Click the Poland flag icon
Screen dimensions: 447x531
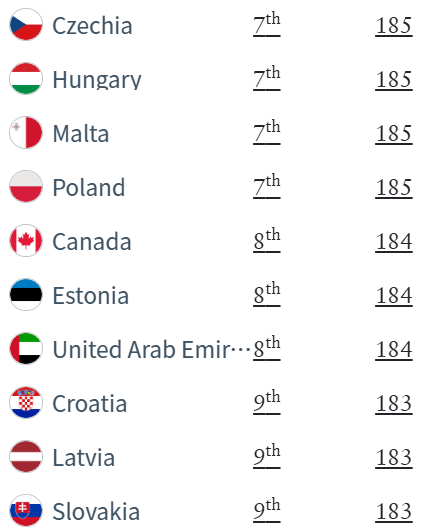click(26, 186)
